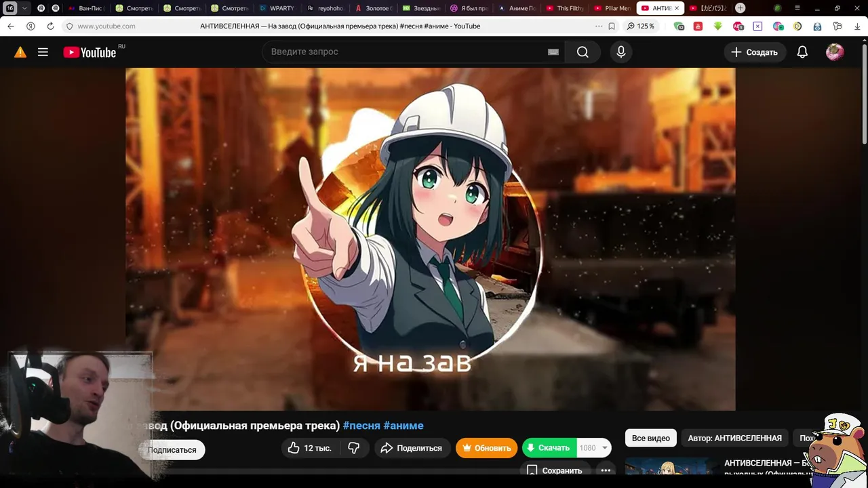
Task: Open the #песня hashtag link
Action: pyautogui.click(x=361, y=426)
